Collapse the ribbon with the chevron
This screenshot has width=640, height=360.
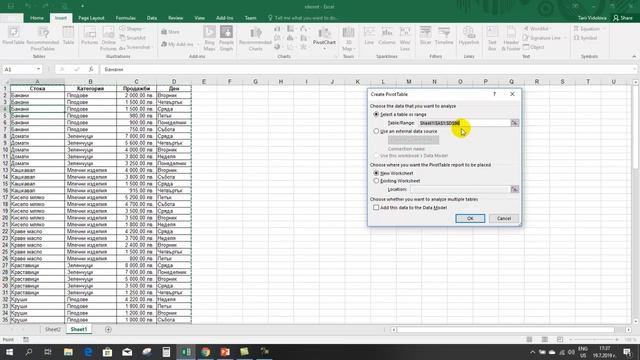634,56
